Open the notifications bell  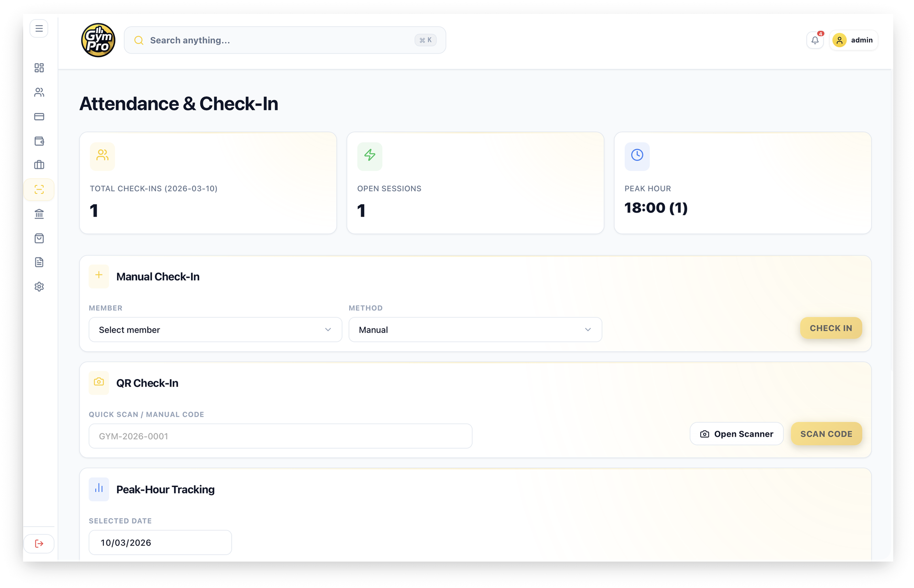tap(815, 40)
